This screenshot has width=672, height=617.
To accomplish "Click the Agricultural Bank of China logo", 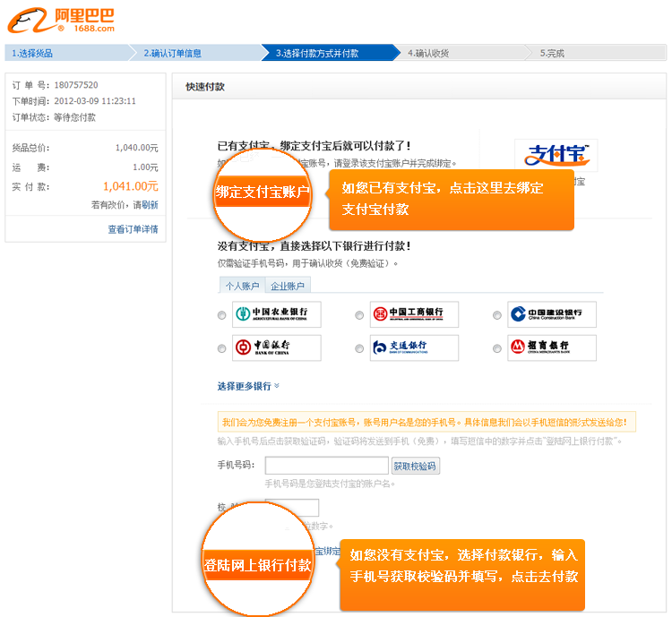I will click(x=277, y=314).
